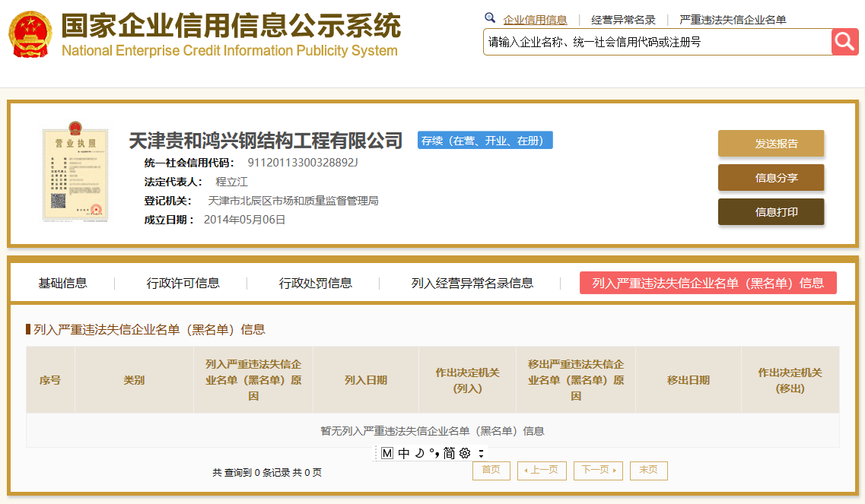Click establishment date 2014年05月06日
865x504 pixels.
[x=244, y=220]
